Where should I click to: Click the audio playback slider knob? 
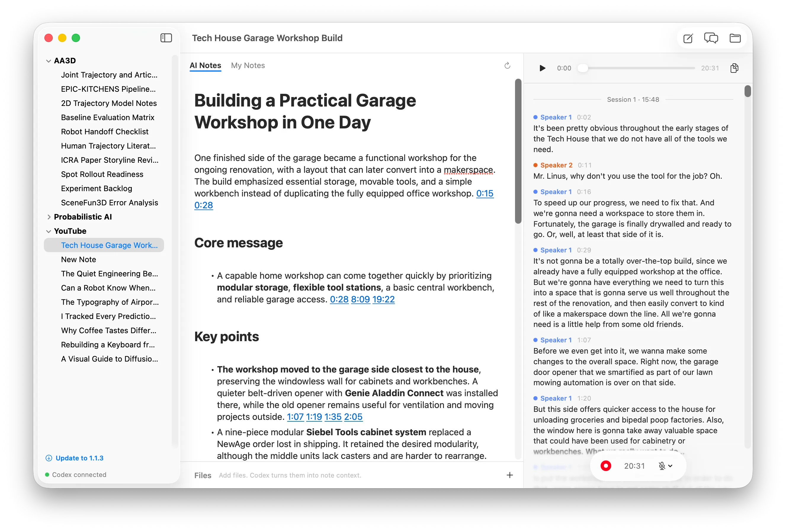[583, 68]
